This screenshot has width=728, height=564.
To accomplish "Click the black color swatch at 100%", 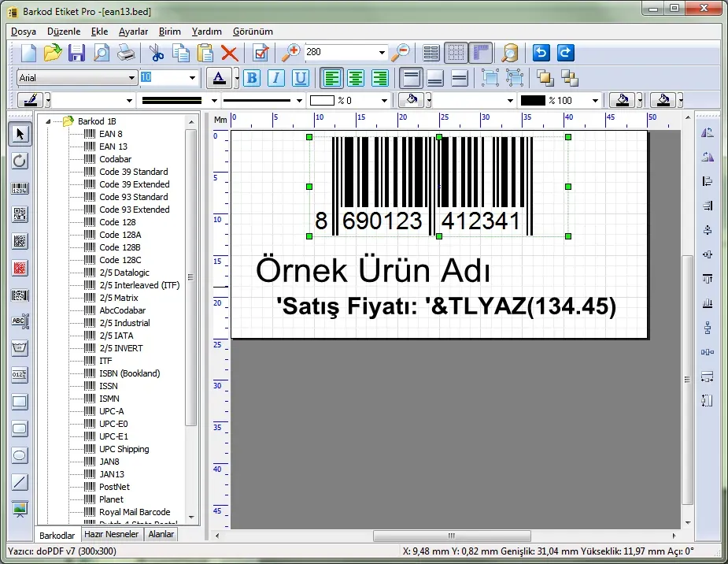I will click(533, 101).
